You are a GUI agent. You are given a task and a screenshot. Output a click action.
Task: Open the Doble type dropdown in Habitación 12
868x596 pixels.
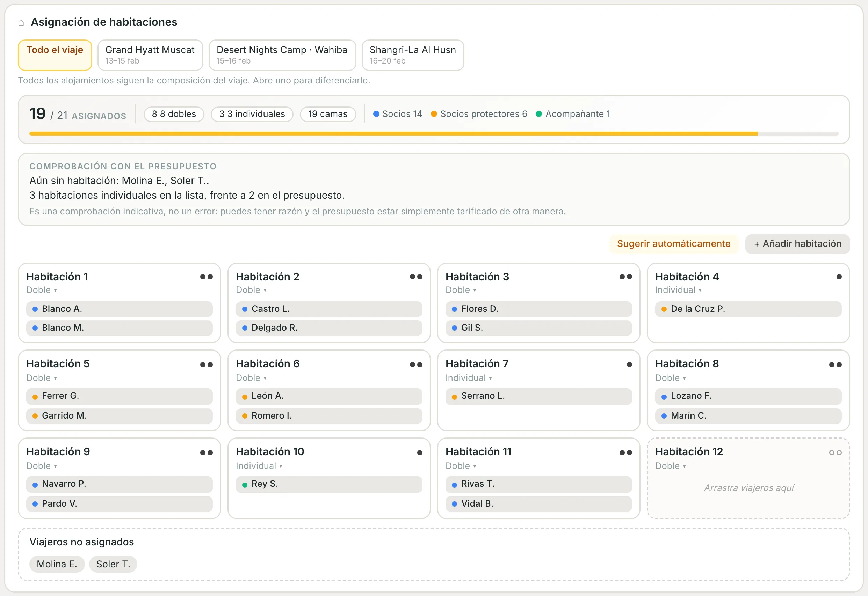670,466
